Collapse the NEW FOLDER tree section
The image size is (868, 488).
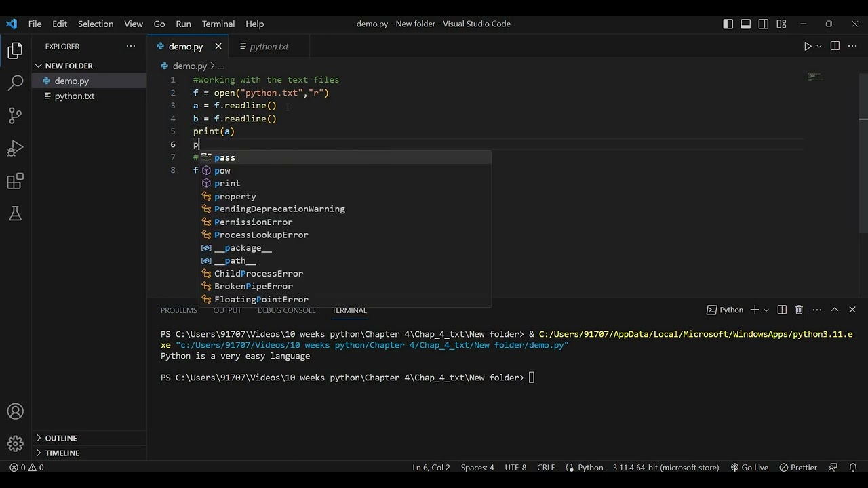point(89,66)
